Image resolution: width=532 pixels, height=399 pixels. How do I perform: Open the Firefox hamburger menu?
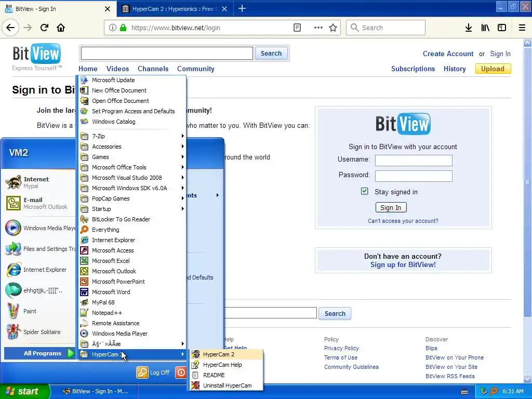522,28
